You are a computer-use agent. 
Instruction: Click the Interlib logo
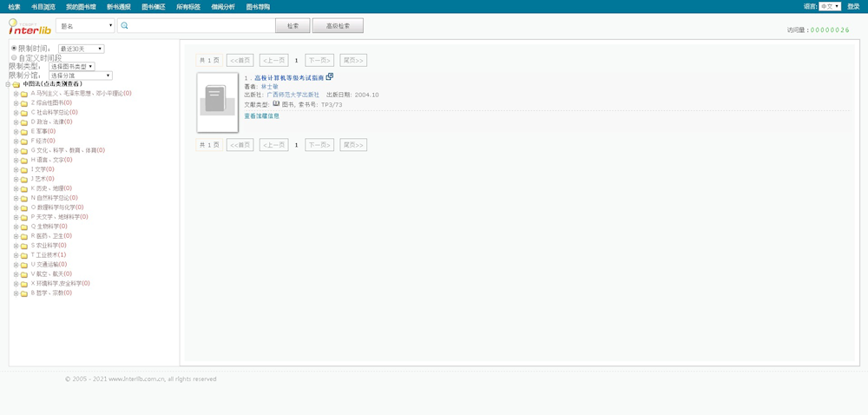coord(30,27)
